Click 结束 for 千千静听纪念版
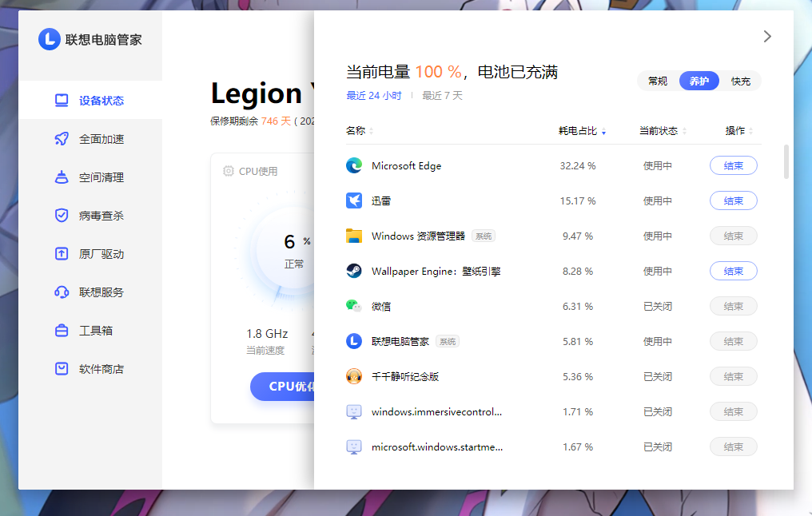The image size is (812, 516). pos(734,376)
